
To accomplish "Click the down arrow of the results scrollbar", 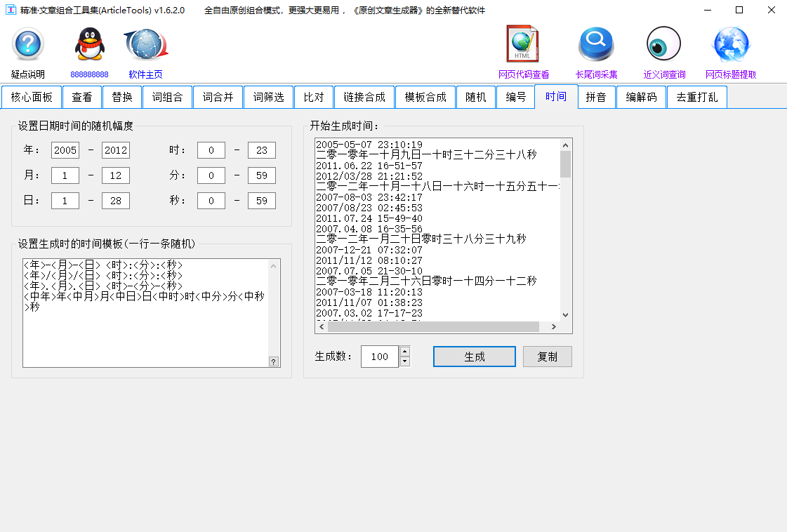I will coord(565,314).
